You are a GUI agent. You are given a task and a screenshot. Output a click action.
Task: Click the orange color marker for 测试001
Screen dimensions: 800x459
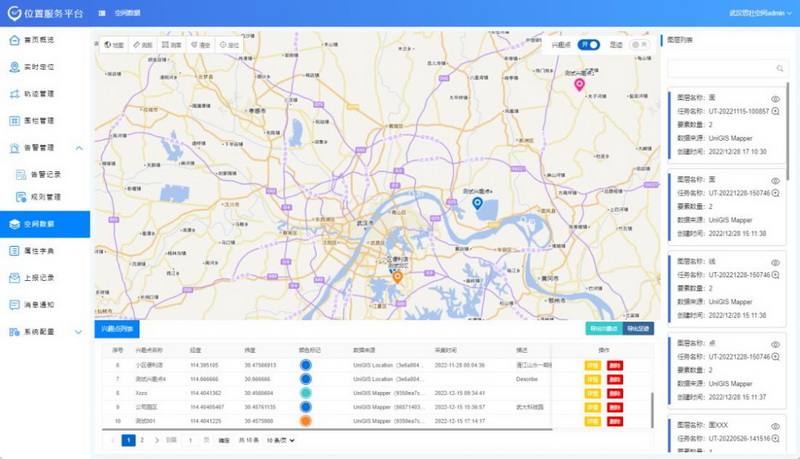click(x=305, y=421)
